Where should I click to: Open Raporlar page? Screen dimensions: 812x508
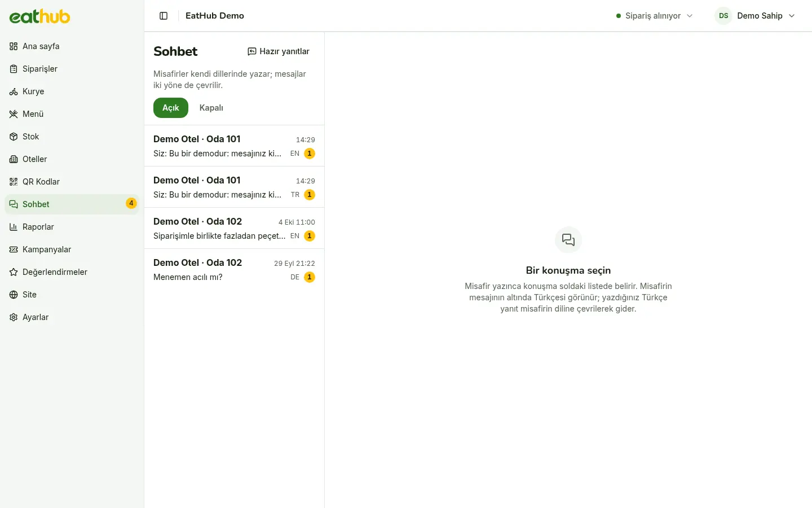tap(72, 227)
